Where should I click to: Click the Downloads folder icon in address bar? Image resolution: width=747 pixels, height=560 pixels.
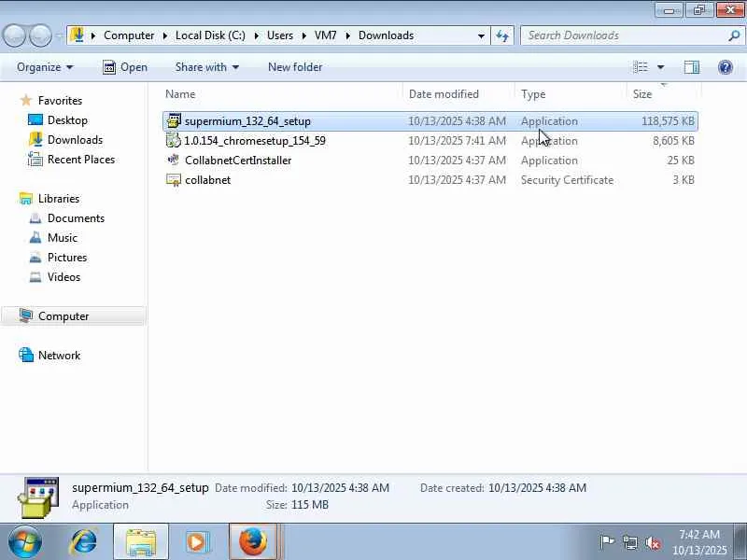pyautogui.click(x=78, y=35)
